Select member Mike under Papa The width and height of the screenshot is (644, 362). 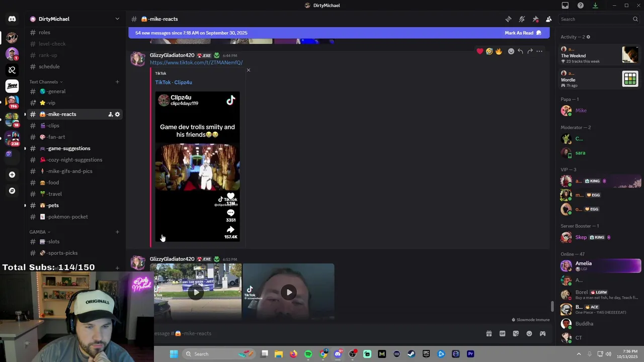(x=600, y=111)
